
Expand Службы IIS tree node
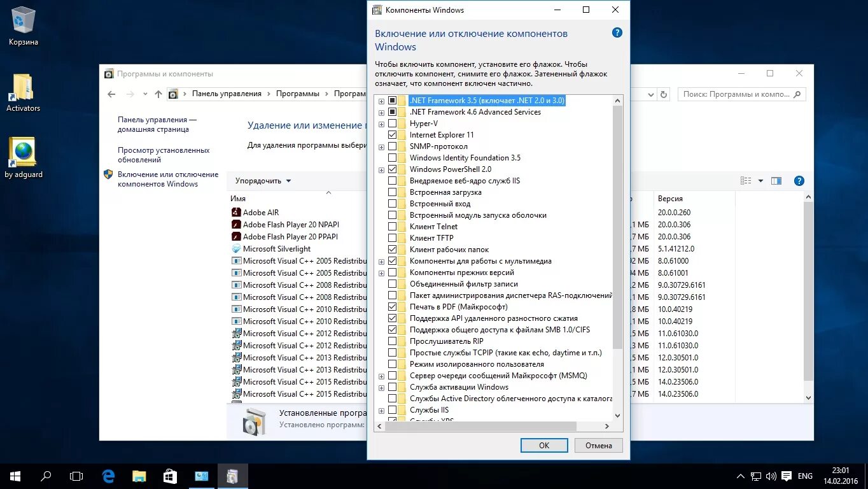pos(382,410)
